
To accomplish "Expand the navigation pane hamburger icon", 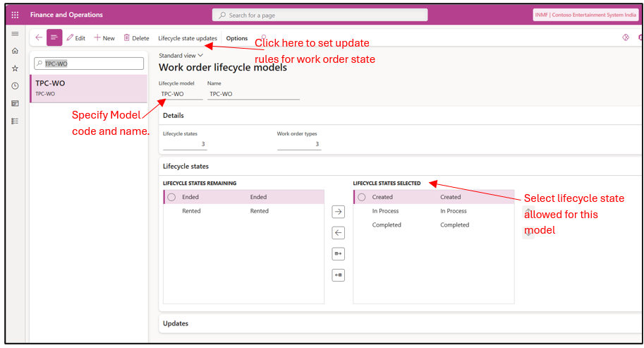I will point(16,34).
